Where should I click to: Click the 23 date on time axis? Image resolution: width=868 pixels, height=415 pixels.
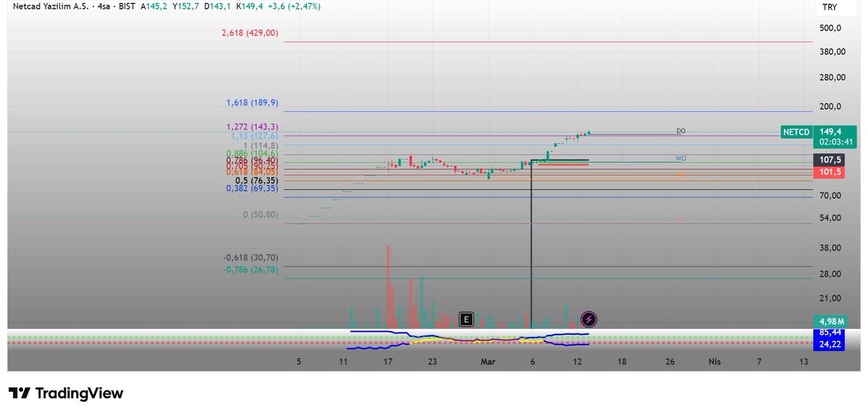tap(432, 361)
